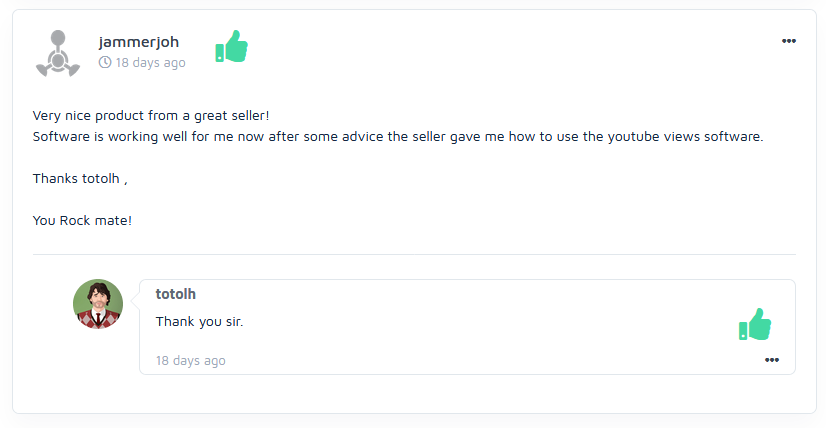This screenshot has width=826, height=428.
Task: Select the reply's "18 days ago" timestamp
Action: 191,360
